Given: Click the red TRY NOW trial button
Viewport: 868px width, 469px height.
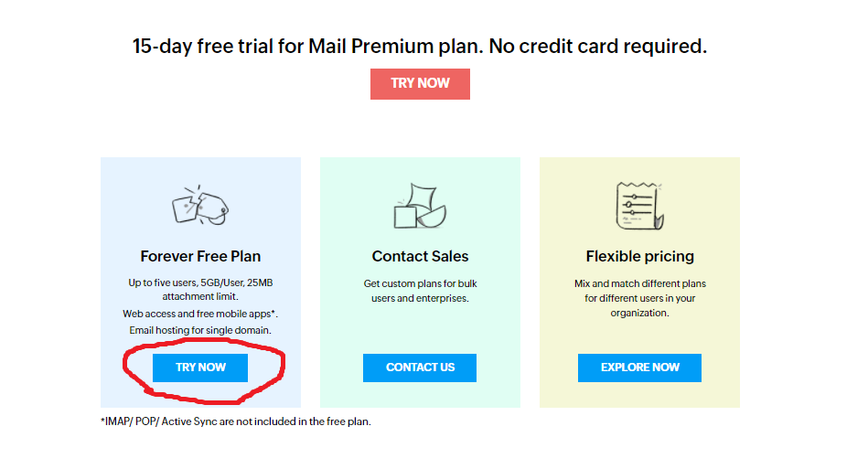Looking at the screenshot, I should [x=420, y=84].
